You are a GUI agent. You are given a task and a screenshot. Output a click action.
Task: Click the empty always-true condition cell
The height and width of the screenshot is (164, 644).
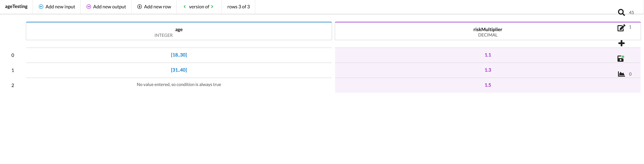179,85
